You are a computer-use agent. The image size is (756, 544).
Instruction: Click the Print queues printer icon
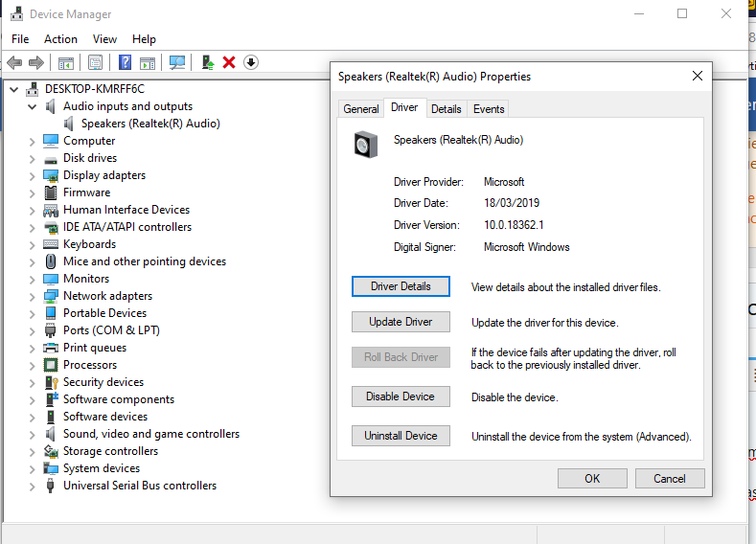(51, 348)
